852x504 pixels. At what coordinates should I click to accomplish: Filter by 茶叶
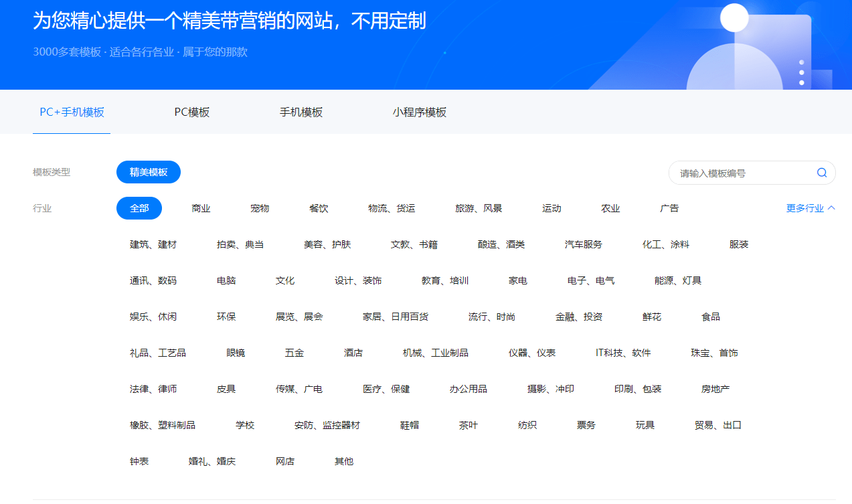(468, 425)
